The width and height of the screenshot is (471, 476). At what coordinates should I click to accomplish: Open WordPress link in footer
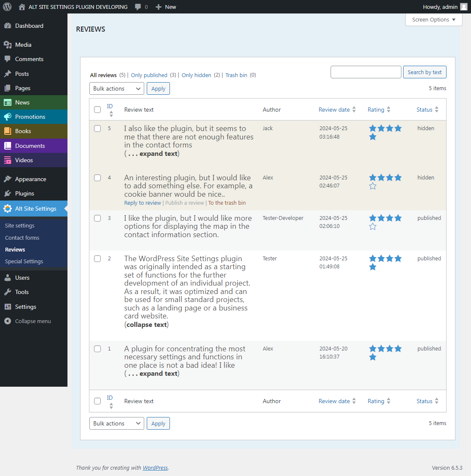pyautogui.click(x=155, y=468)
